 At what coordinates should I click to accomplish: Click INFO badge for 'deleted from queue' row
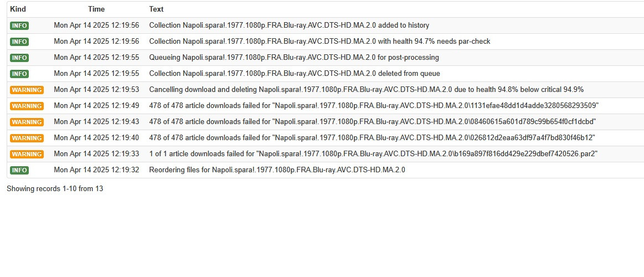(19, 74)
